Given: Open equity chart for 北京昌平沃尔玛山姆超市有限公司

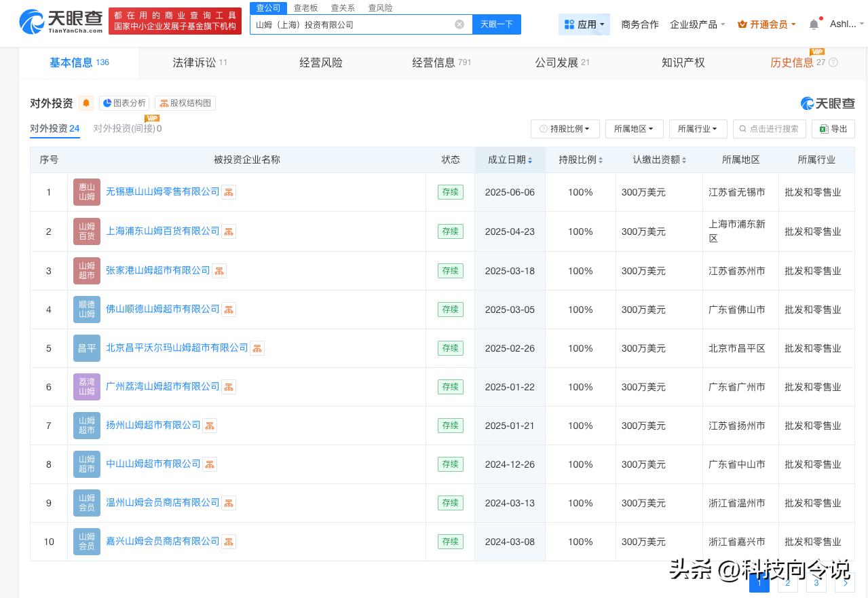Looking at the screenshot, I should (257, 348).
